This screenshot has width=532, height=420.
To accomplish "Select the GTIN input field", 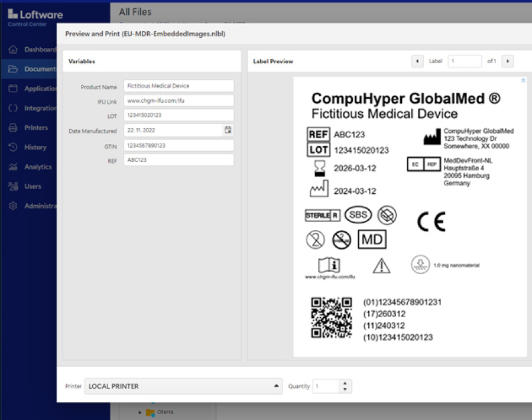I will tap(179, 145).
